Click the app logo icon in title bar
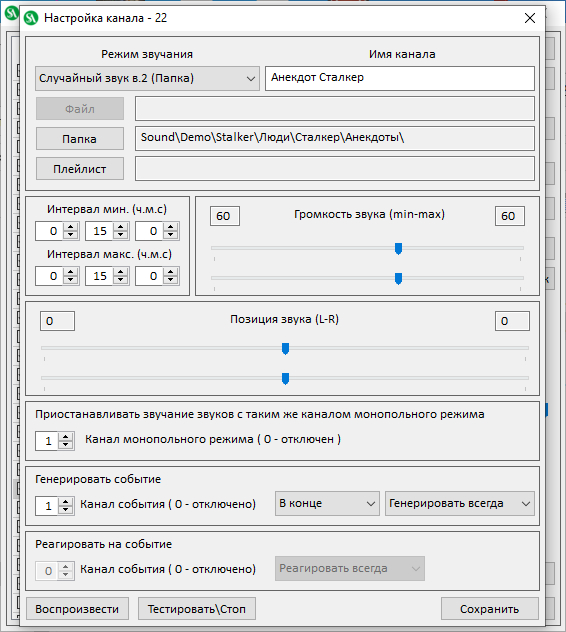The image size is (566, 632). (x=31, y=18)
